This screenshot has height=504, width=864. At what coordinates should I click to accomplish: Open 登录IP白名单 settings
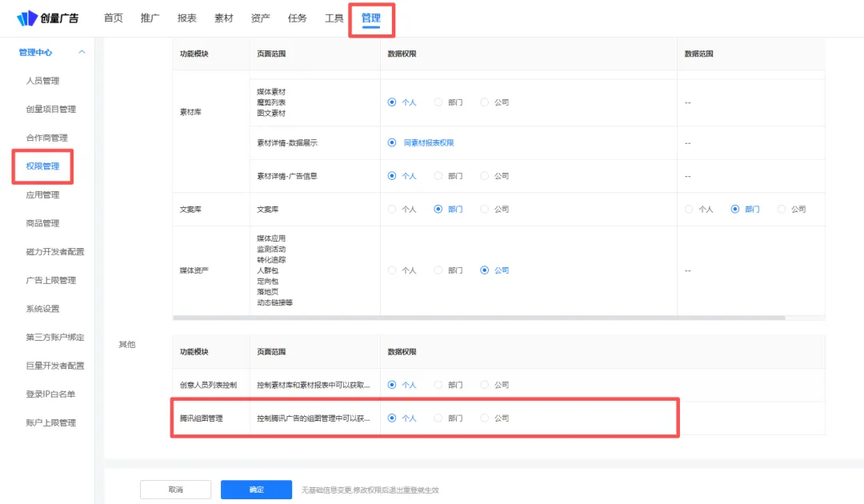point(44,394)
